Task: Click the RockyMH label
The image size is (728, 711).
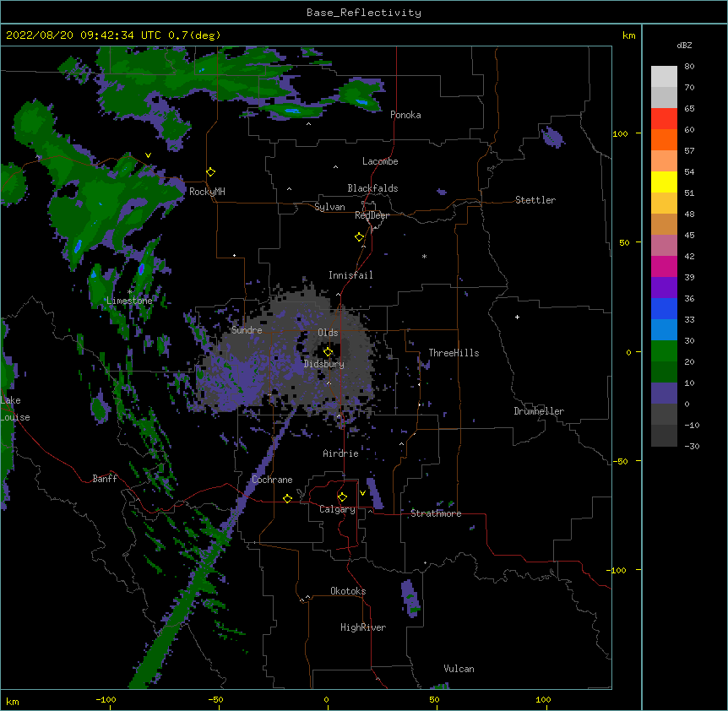Action: (x=207, y=192)
